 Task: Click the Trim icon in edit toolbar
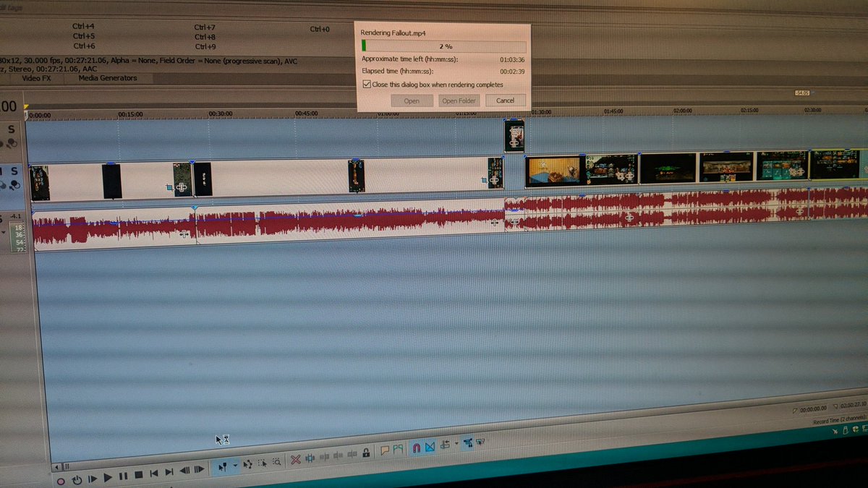[x=310, y=458]
